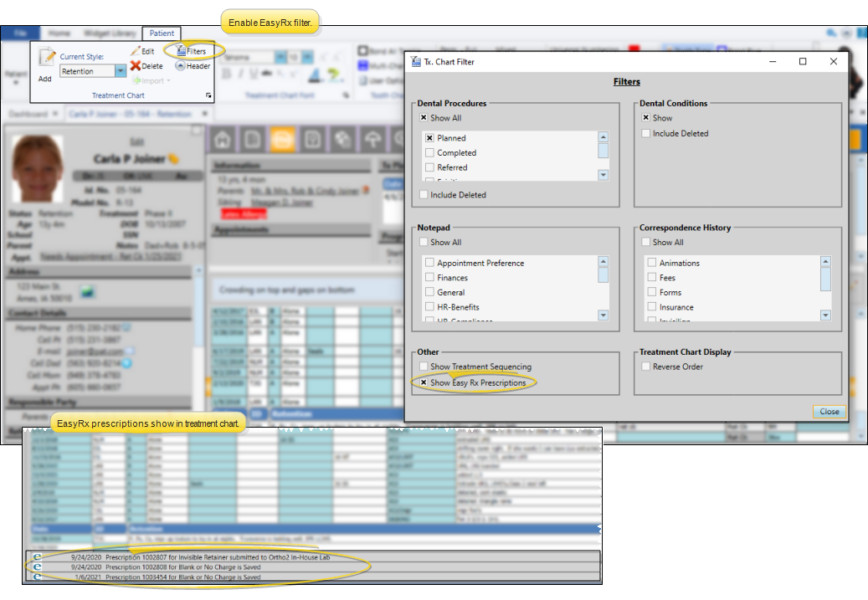Click EasyRx icon on prescription 1002807 row
This screenshot has height=600, width=868.
tap(36, 556)
